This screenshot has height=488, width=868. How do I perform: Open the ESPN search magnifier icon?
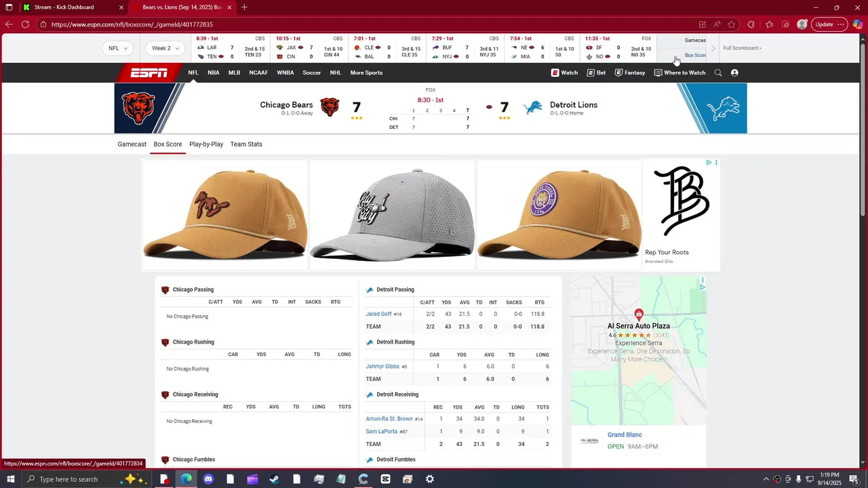click(718, 73)
